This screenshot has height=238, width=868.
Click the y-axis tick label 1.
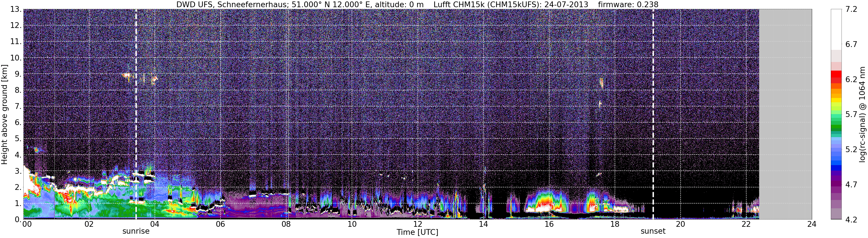click(18, 204)
